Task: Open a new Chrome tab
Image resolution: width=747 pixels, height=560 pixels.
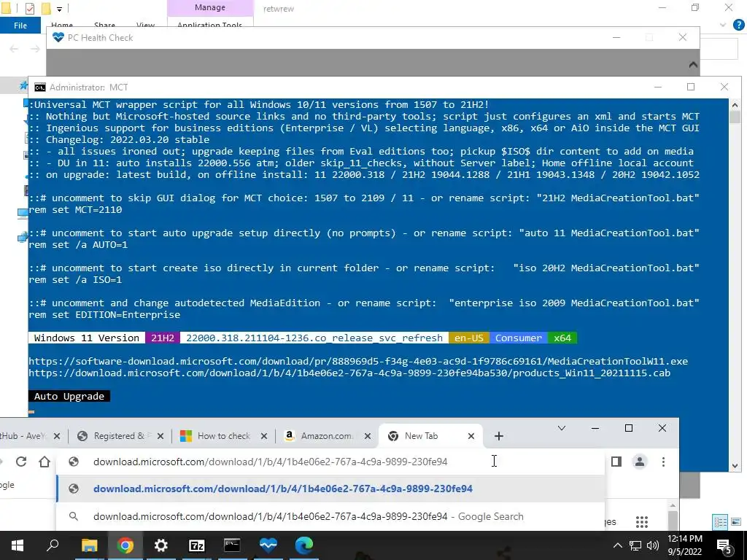Action: coord(499,436)
